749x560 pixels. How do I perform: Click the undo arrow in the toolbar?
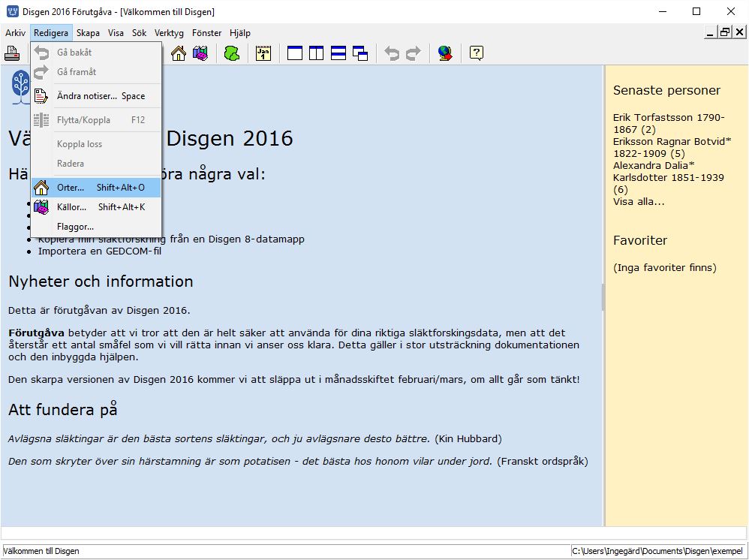392,53
